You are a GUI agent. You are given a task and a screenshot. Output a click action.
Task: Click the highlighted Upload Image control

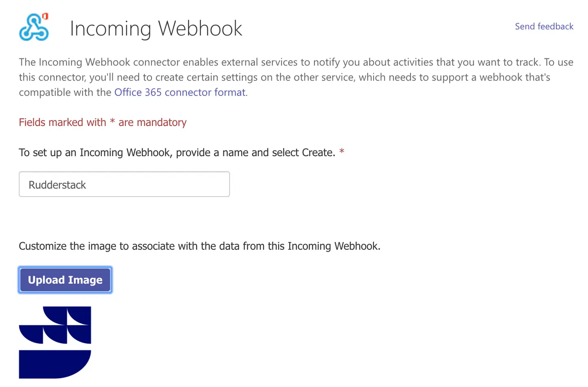point(65,280)
